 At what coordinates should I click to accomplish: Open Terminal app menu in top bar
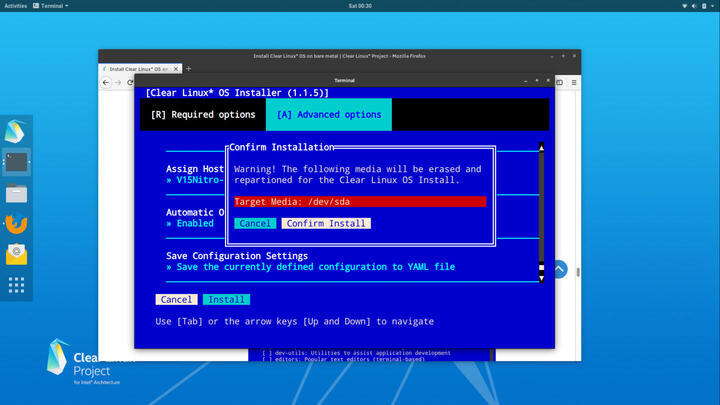click(x=51, y=6)
